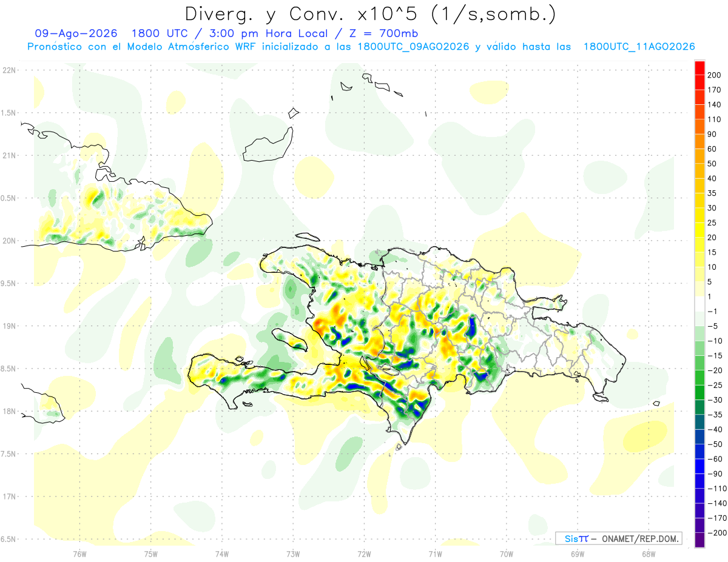The width and height of the screenshot is (728, 562).
Task: Click the '18N' latitude label
Action: click(x=8, y=412)
